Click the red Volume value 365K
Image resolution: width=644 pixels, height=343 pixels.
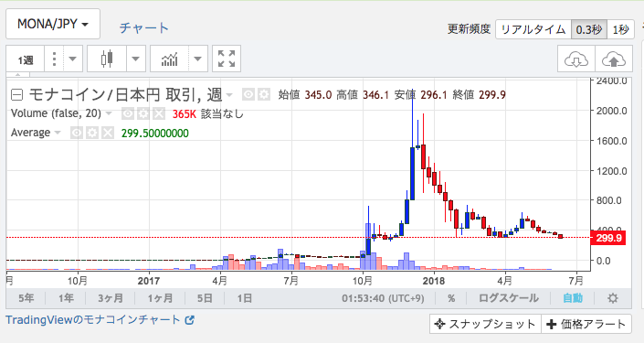point(184,114)
